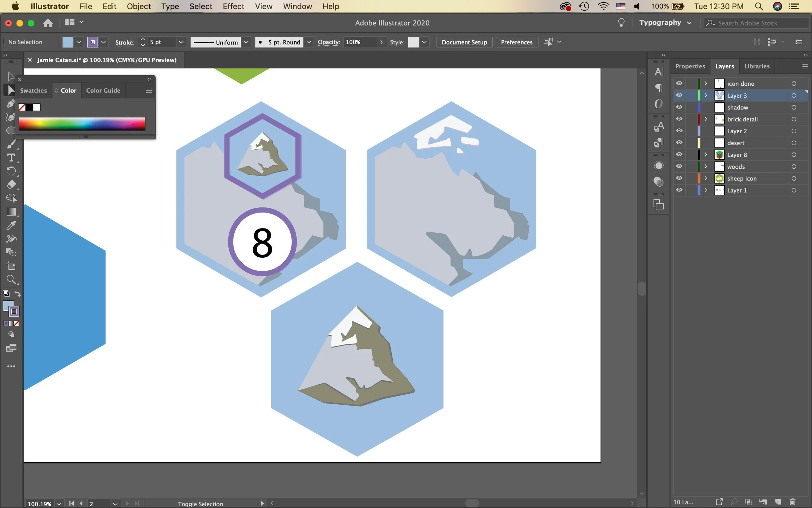The height and width of the screenshot is (508, 812).
Task: Select the Zoom tool
Action: click(x=11, y=279)
